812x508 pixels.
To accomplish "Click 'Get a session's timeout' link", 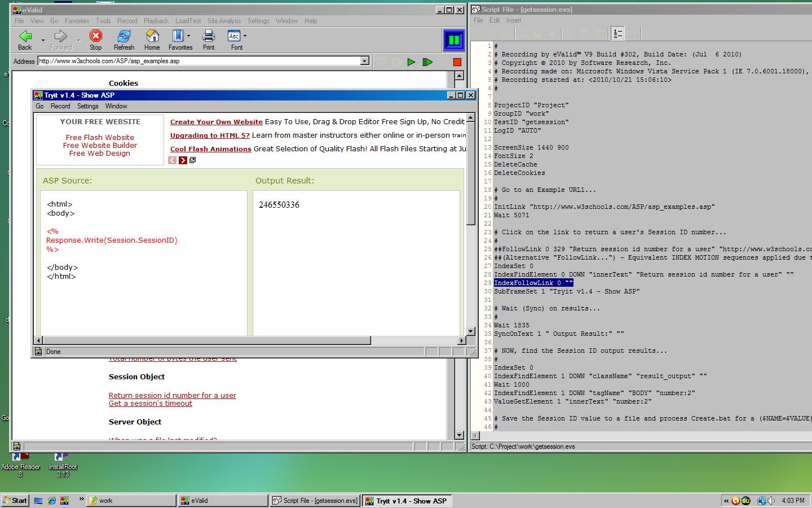I will pos(151,404).
